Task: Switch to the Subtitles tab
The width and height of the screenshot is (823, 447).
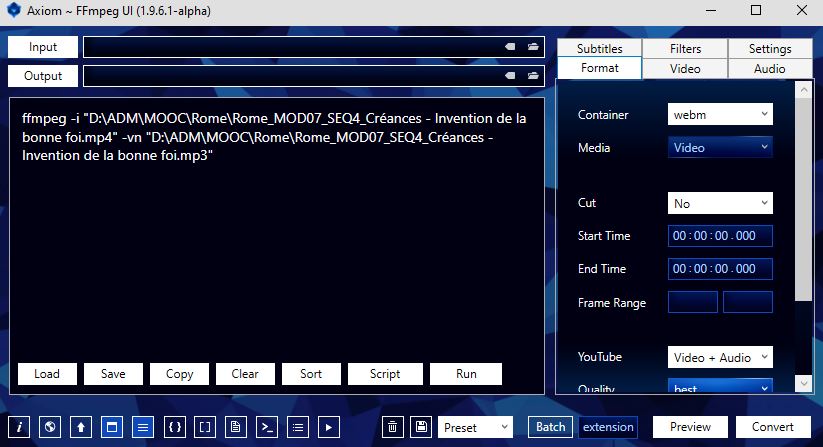Action: [x=599, y=48]
